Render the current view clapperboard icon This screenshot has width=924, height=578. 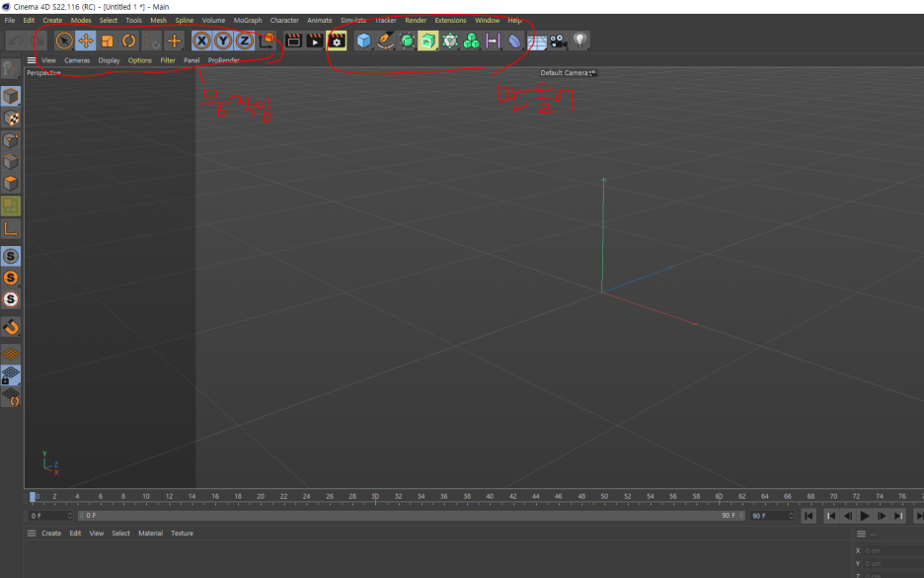coord(293,41)
